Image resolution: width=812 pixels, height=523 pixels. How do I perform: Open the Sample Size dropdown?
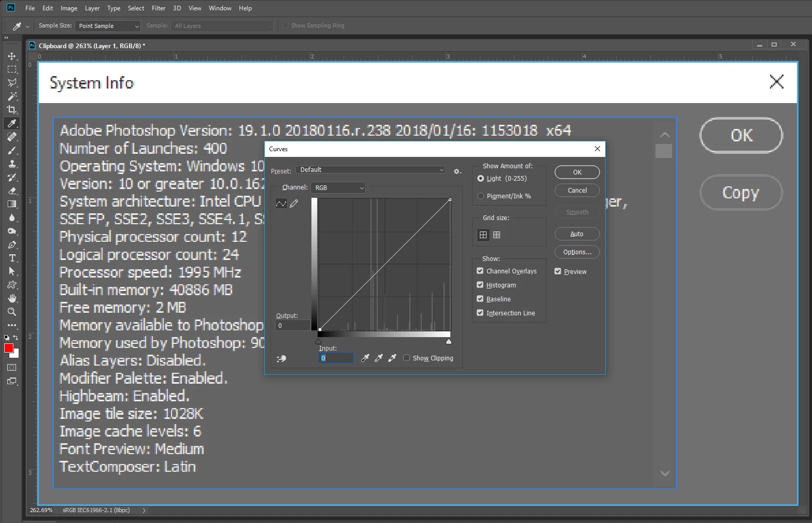point(108,26)
